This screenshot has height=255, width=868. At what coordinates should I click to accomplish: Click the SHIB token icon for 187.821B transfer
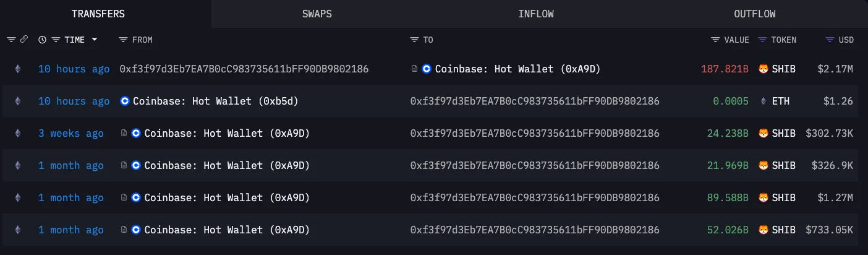click(x=763, y=69)
